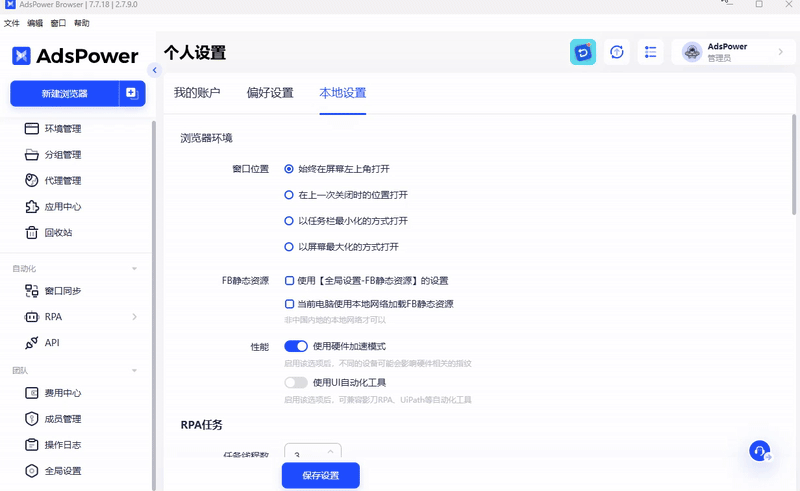Open 操作日志 clipboard icon
The width and height of the screenshot is (800, 491).
pyautogui.click(x=32, y=445)
